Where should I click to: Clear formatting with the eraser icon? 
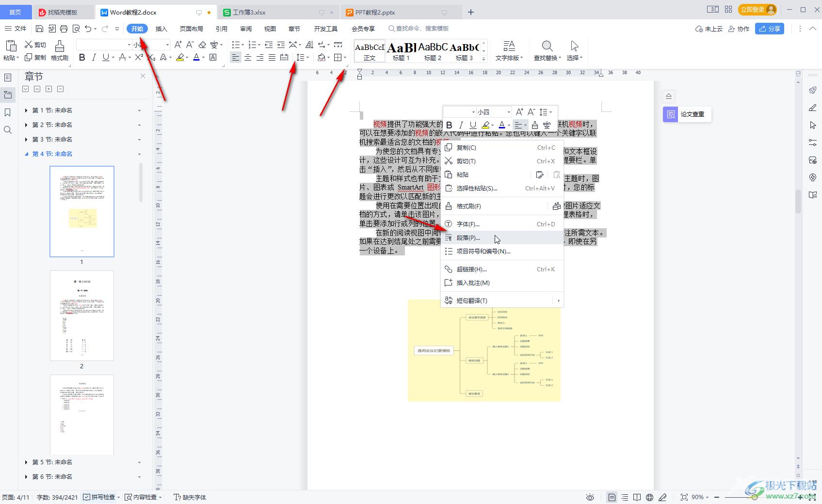point(202,45)
